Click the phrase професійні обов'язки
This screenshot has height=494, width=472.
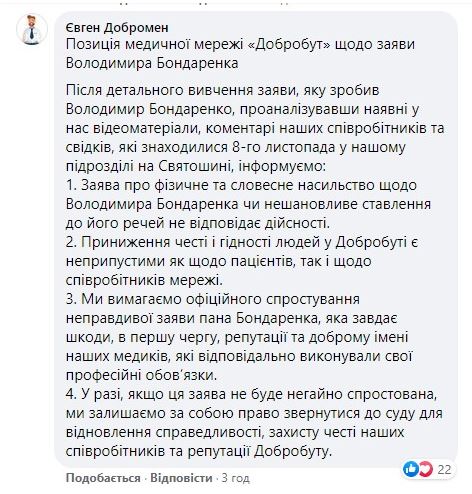click(x=141, y=375)
